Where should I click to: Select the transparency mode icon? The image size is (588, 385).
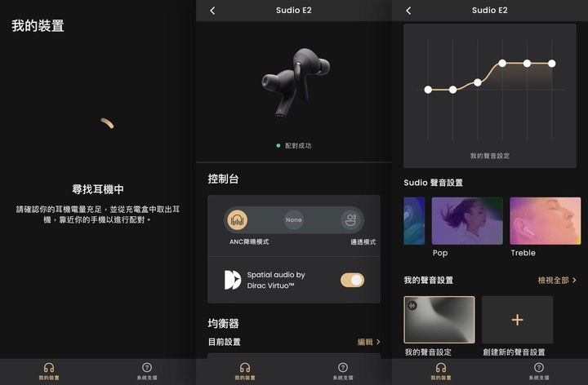coord(350,220)
